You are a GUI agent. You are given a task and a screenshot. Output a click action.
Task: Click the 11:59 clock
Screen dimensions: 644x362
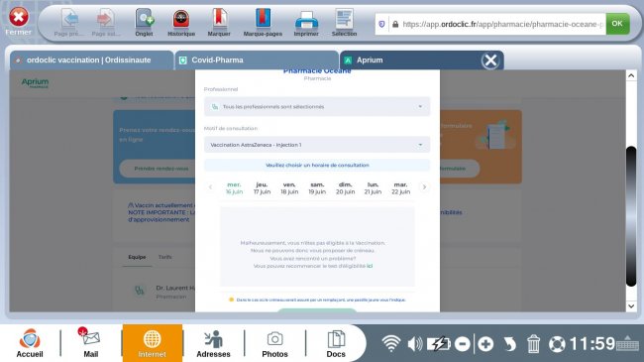point(591,344)
